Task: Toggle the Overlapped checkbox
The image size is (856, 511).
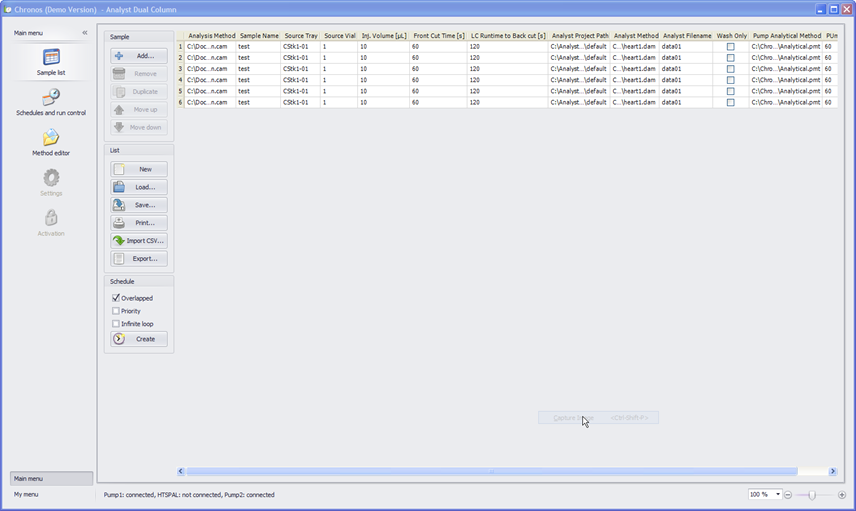Action: [x=116, y=298]
